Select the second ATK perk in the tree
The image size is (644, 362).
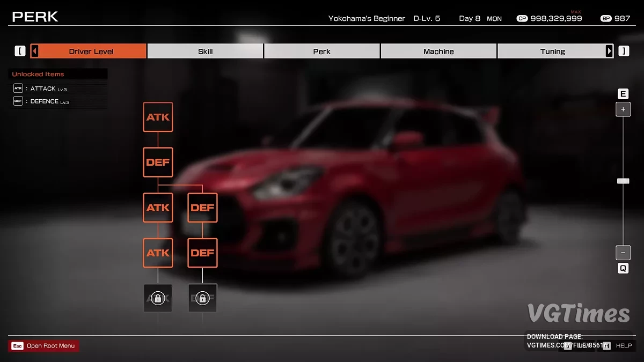coord(157,208)
